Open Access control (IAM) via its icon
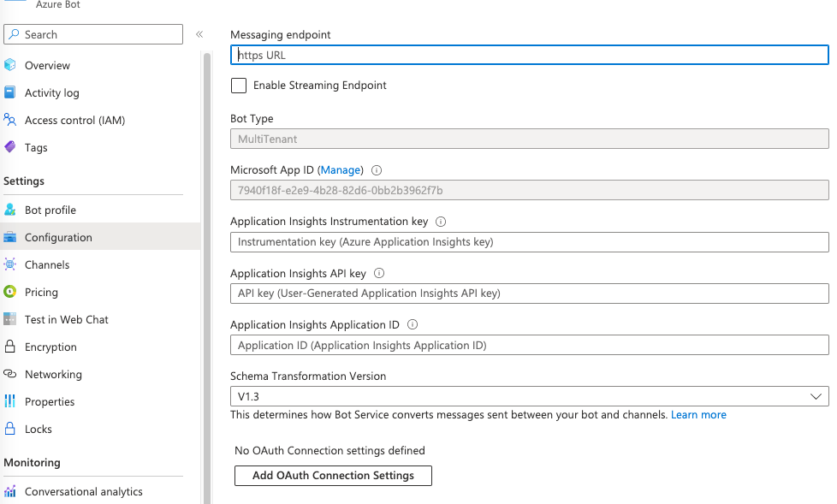Viewport: 837px width, 504px height. tap(10, 120)
